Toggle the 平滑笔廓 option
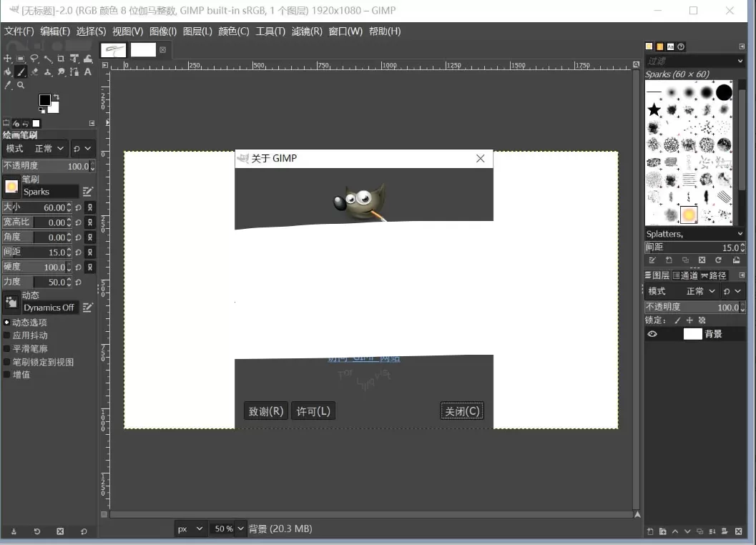The width and height of the screenshot is (756, 545). (6, 348)
